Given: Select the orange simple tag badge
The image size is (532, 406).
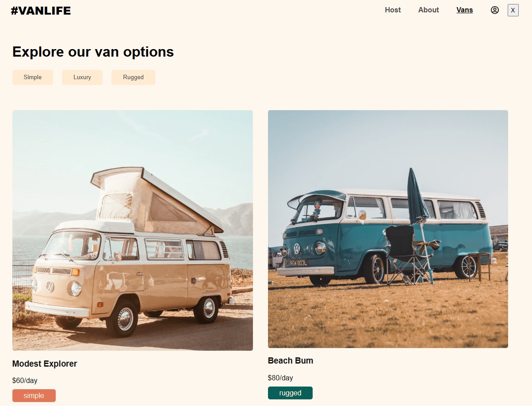Looking at the screenshot, I should tap(34, 396).
